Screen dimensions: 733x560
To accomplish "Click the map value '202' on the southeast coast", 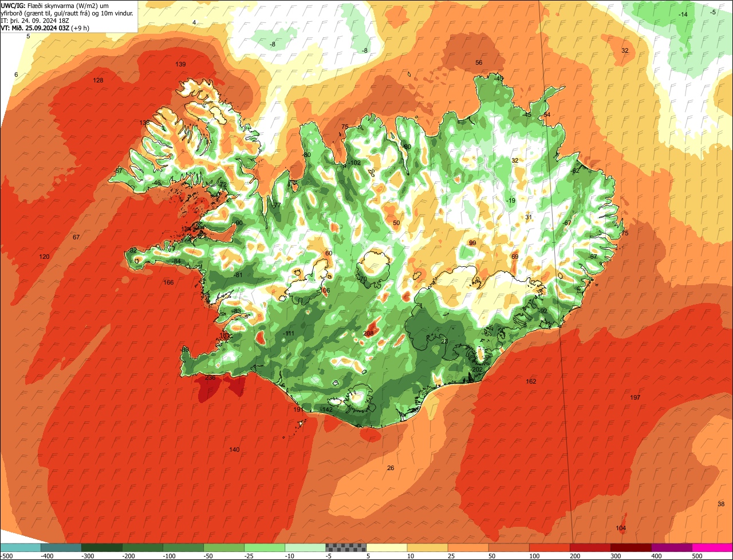I will pos(477,369).
